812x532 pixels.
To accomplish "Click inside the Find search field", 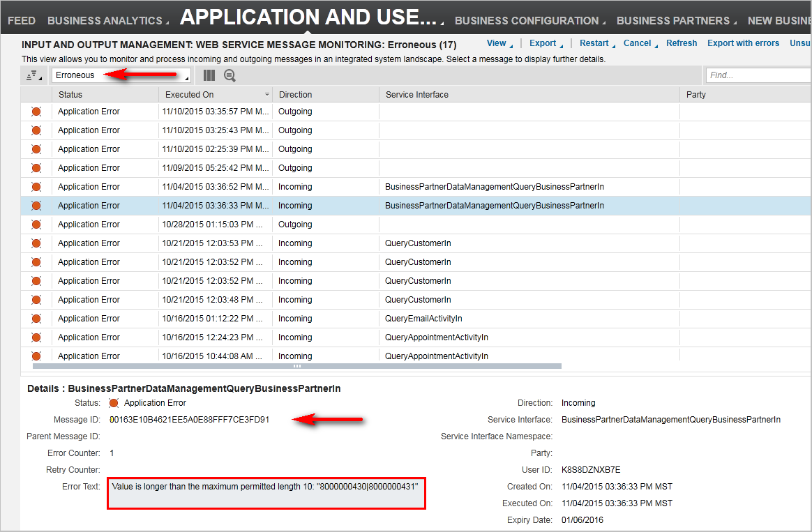I will (x=758, y=75).
